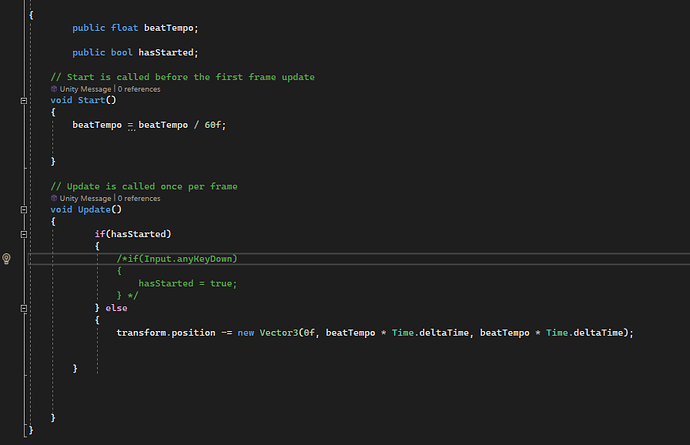Collapse the Update() method outline box
Screen dimensions: 690x445
point(23,209)
